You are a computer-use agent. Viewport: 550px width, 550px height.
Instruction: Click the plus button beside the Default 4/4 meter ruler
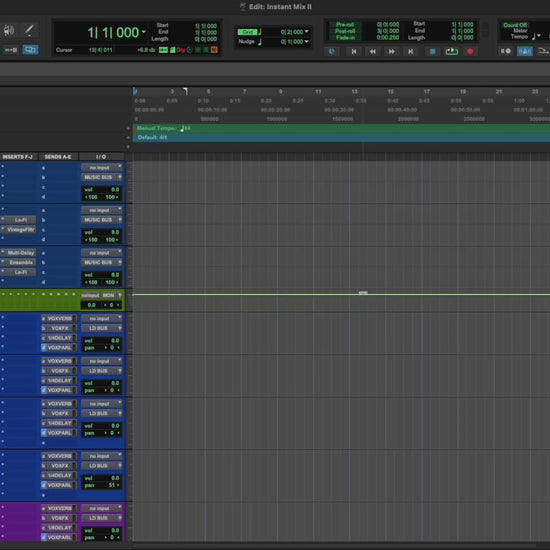click(128, 138)
